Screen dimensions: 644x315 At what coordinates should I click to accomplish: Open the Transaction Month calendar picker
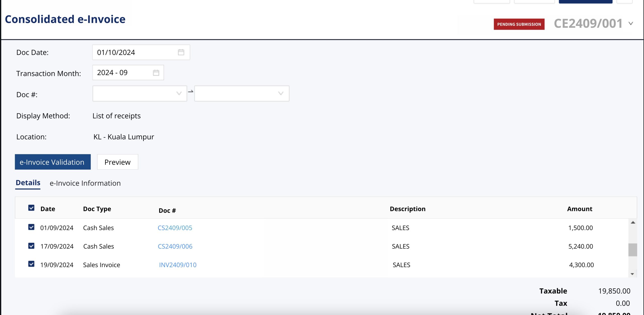pos(155,73)
